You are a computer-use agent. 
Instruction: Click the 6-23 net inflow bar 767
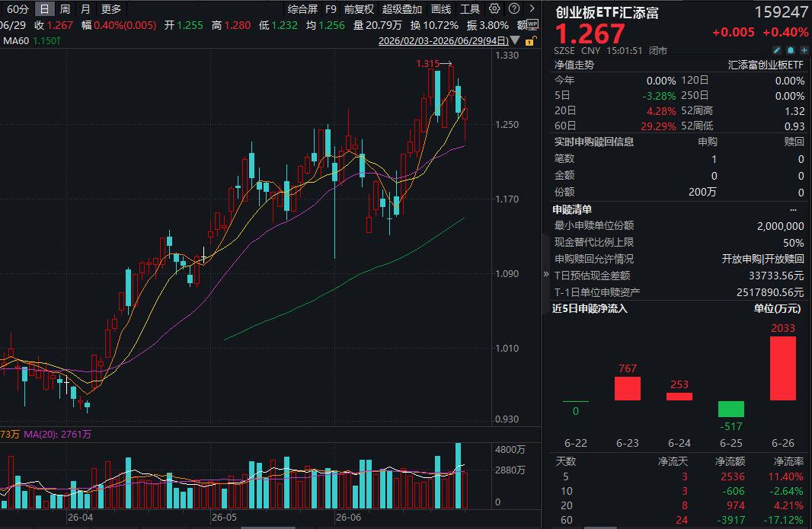pyautogui.click(x=628, y=388)
